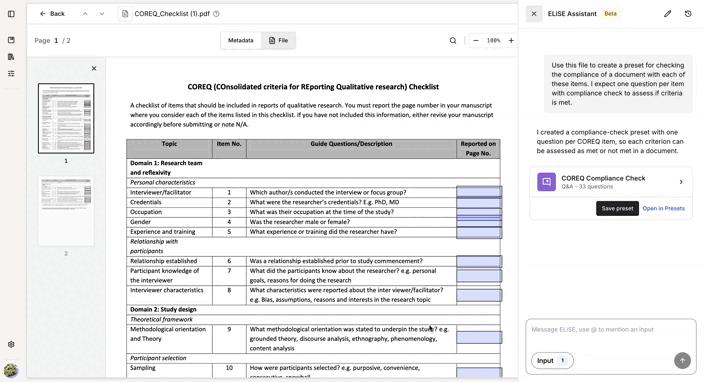Screen dimensions: 704x382
Task: Click the COREQ Checklist title heading
Action: click(313, 87)
